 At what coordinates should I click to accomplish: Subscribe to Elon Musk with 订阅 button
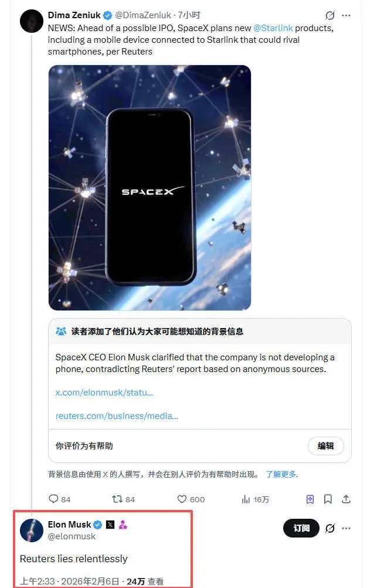(301, 528)
